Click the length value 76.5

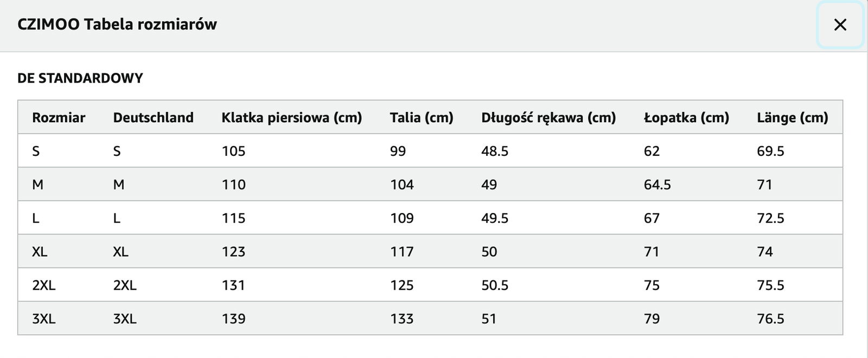coord(770,318)
